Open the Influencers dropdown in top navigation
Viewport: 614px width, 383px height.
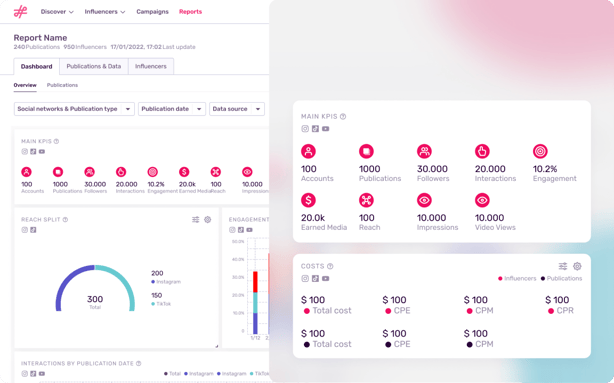click(105, 12)
